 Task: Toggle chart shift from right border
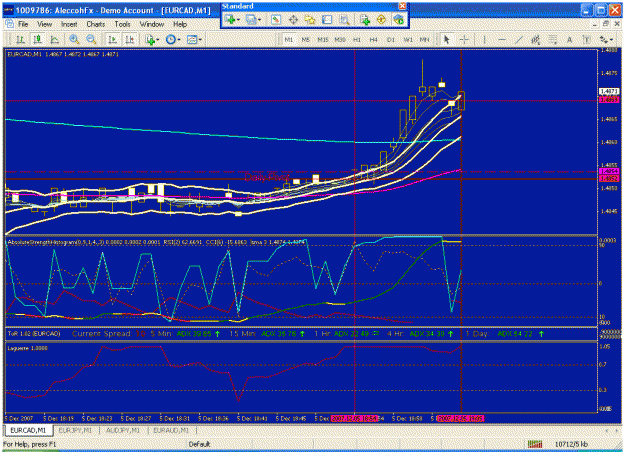130,39
